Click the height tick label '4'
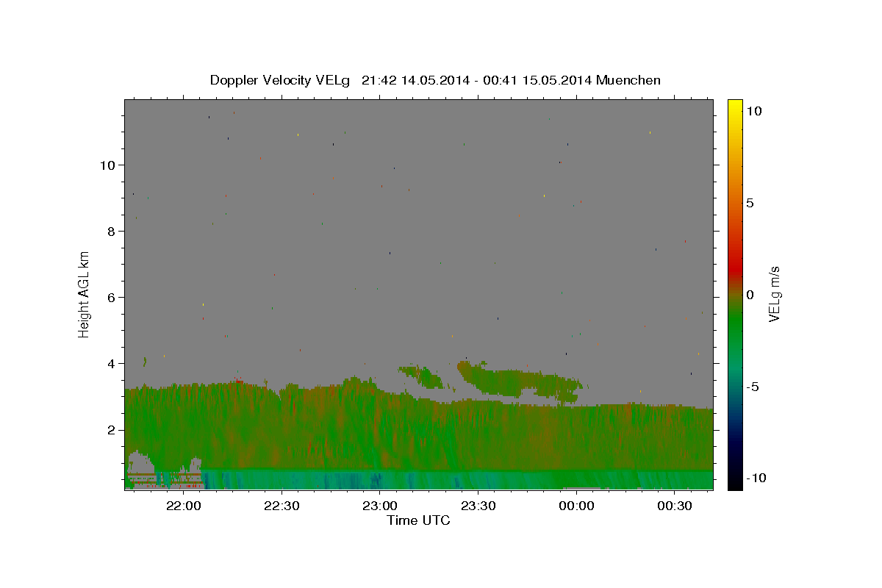 point(111,363)
